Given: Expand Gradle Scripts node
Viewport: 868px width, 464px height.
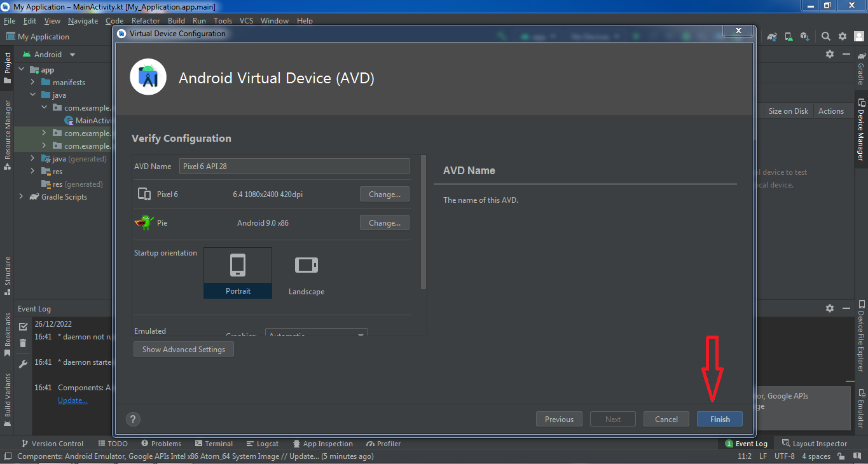Looking at the screenshot, I should (x=21, y=197).
